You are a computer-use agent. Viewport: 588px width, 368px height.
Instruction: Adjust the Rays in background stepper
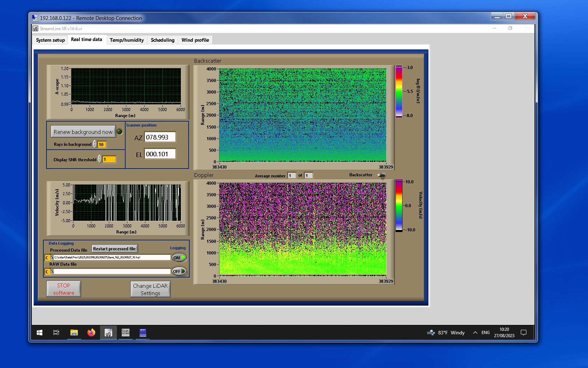pyautogui.click(x=95, y=144)
